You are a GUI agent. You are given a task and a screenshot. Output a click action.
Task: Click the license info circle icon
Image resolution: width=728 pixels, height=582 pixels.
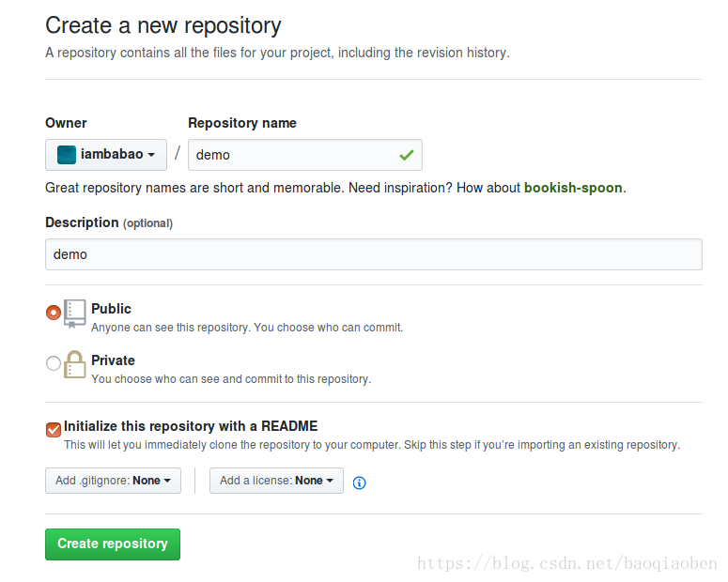pyautogui.click(x=359, y=482)
